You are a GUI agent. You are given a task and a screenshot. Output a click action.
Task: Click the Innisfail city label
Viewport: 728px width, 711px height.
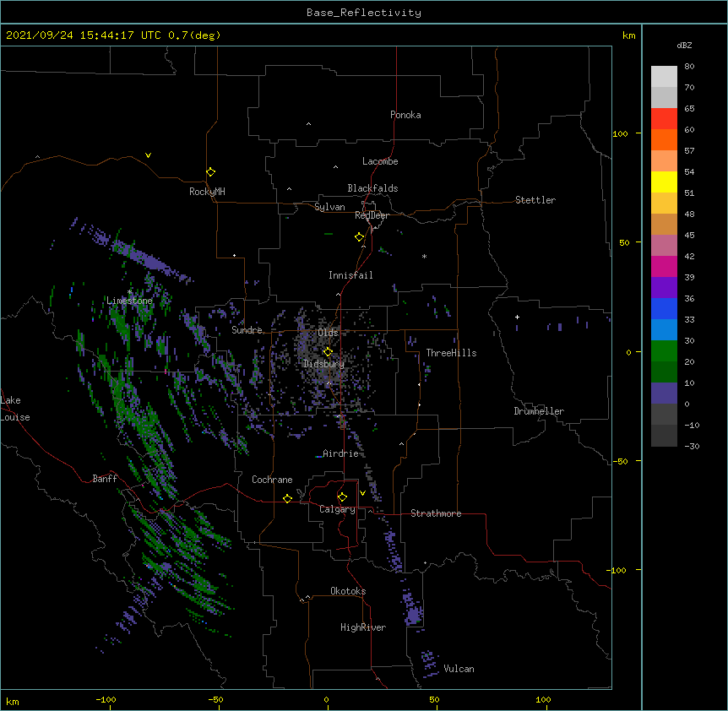click(x=350, y=275)
